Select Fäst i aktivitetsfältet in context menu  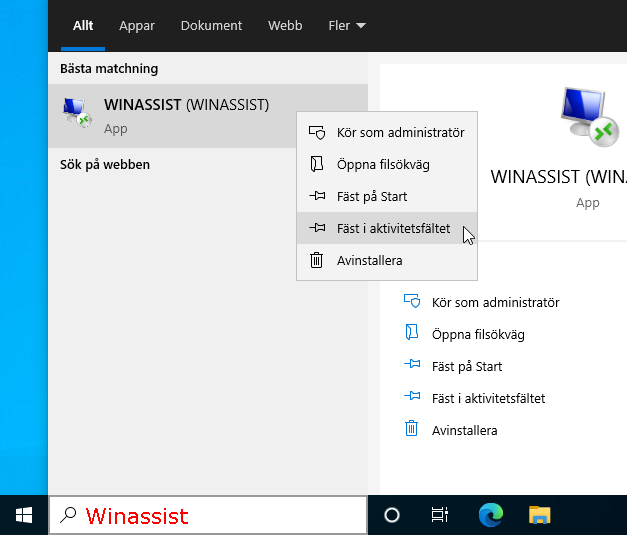[x=392, y=228]
